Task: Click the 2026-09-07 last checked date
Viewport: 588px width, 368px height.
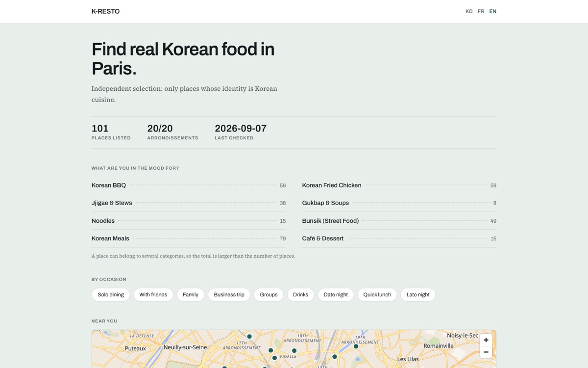Action: [x=241, y=129]
